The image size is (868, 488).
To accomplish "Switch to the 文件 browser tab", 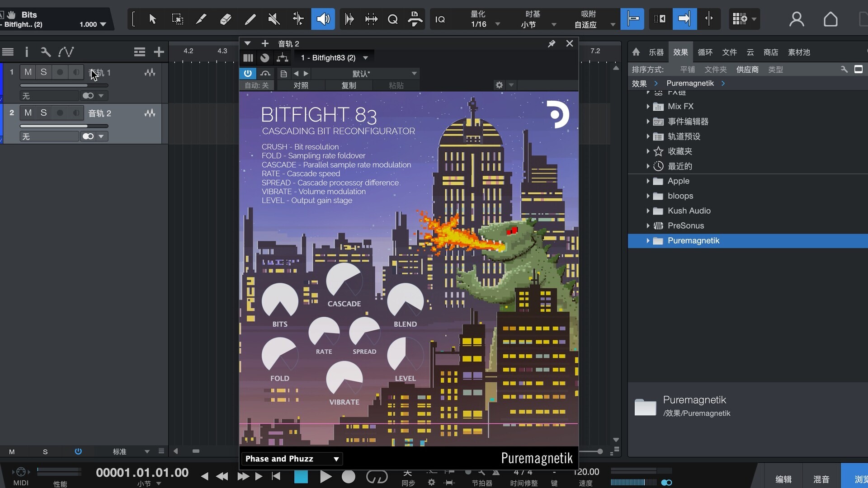I will (730, 52).
